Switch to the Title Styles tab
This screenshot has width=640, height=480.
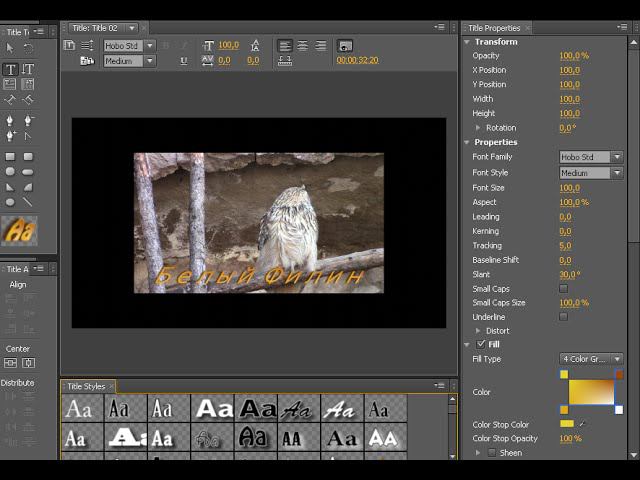(86, 386)
